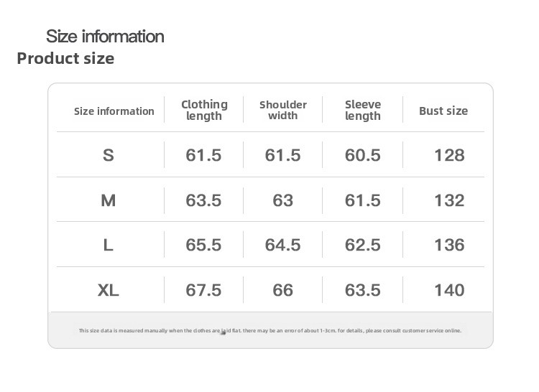Click the measurement disclaimer note text

[x=270, y=330]
